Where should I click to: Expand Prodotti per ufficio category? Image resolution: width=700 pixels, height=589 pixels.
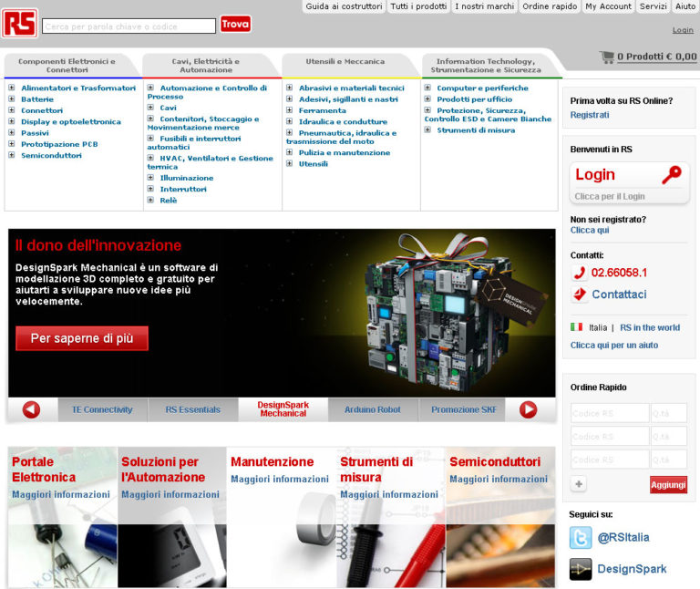point(427,98)
